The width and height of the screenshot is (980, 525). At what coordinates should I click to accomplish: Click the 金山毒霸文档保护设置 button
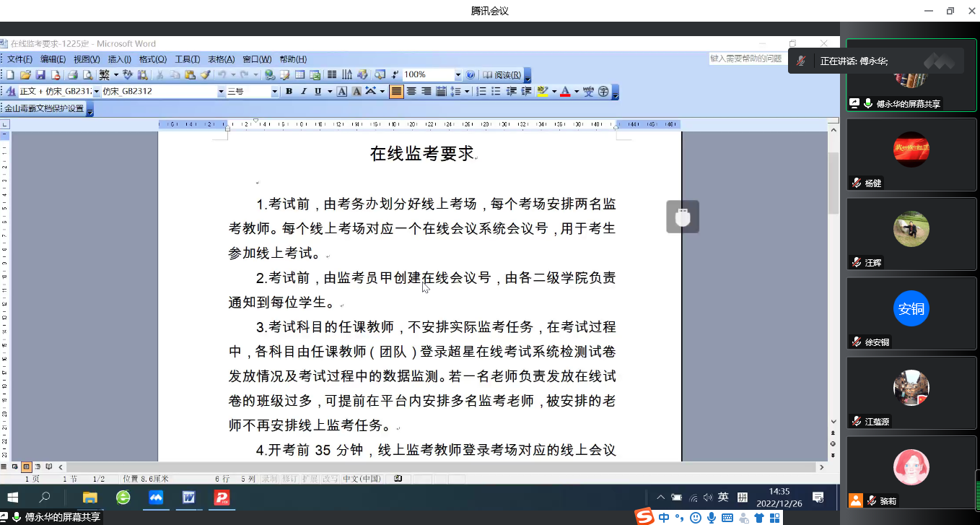[45, 109]
